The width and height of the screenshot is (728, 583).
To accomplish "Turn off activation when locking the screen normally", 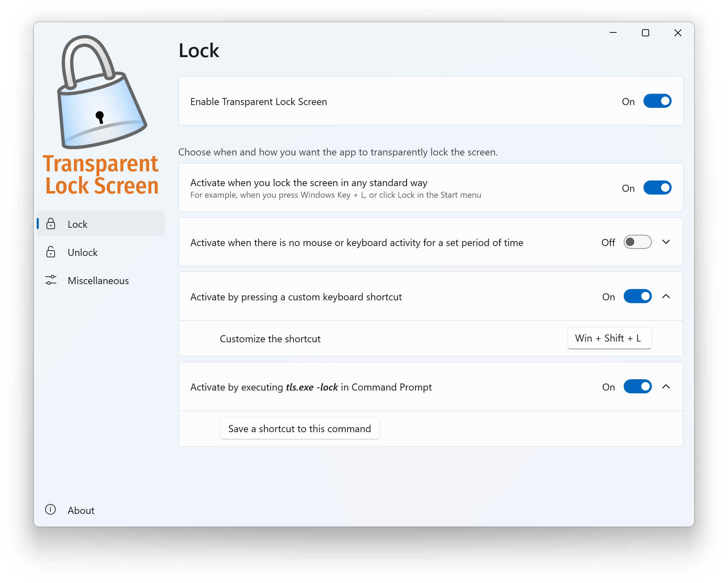I will click(657, 188).
